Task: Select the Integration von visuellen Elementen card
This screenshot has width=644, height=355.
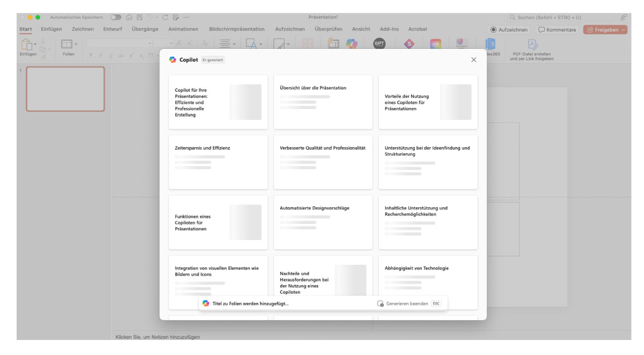Action: point(218,282)
